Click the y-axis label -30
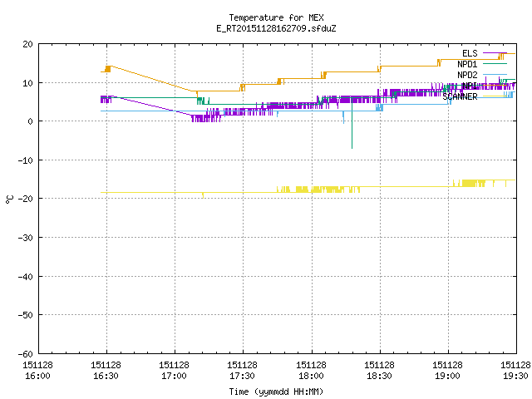 tap(26, 238)
